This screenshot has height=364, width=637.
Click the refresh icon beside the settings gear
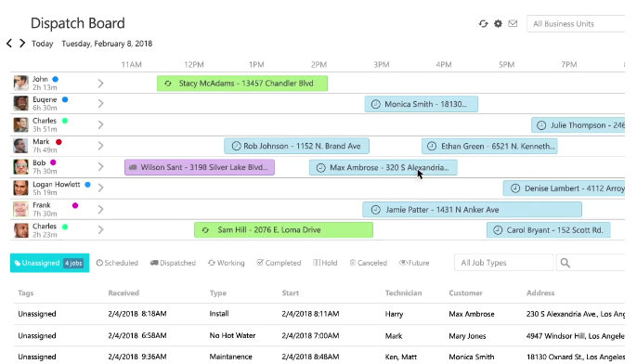483,23
